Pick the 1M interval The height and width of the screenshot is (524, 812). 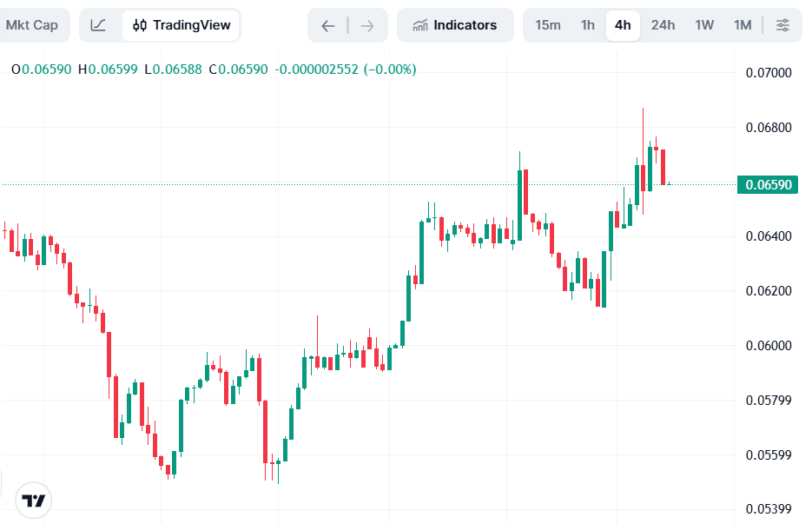(743, 25)
